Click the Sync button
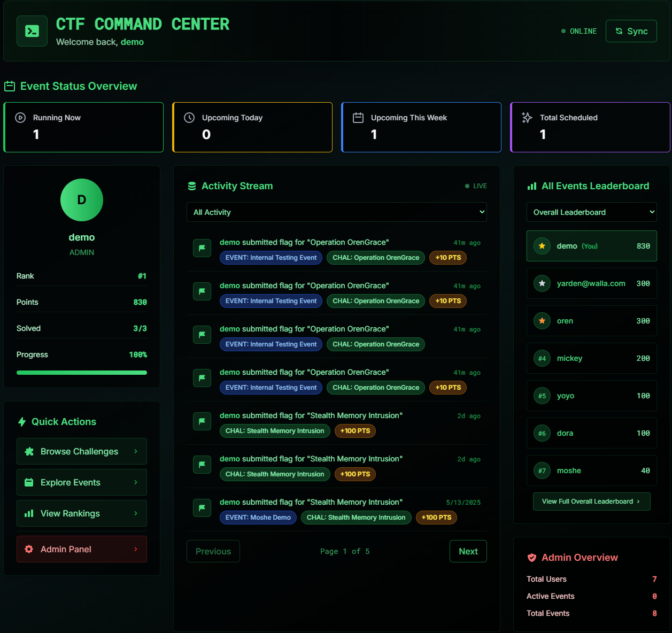This screenshot has width=672, height=633. pos(631,31)
